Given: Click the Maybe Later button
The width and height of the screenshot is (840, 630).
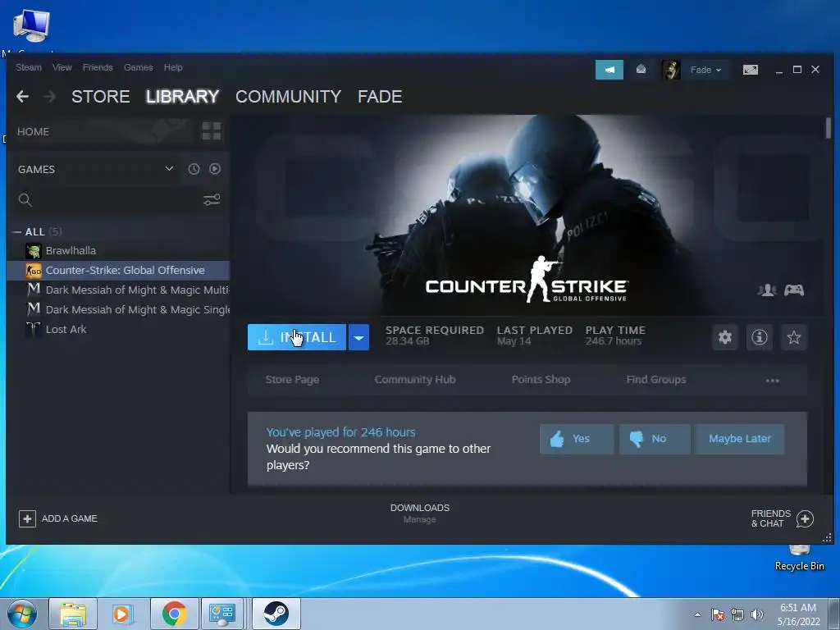Looking at the screenshot, I should point(740,440).
